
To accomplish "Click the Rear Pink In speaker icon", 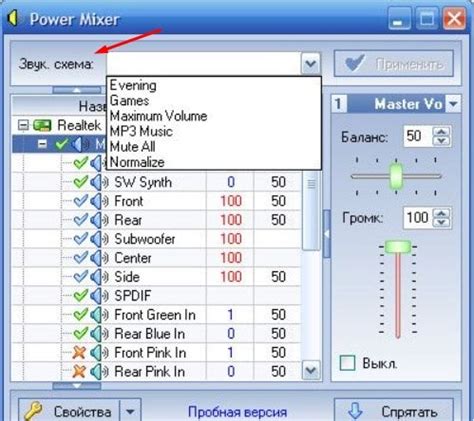I will (99, 371).
